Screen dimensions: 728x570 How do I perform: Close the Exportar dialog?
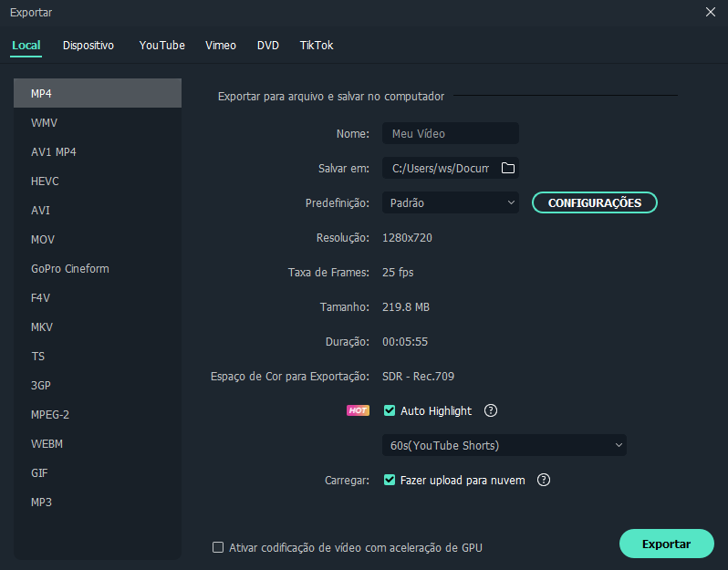point(711,12)
